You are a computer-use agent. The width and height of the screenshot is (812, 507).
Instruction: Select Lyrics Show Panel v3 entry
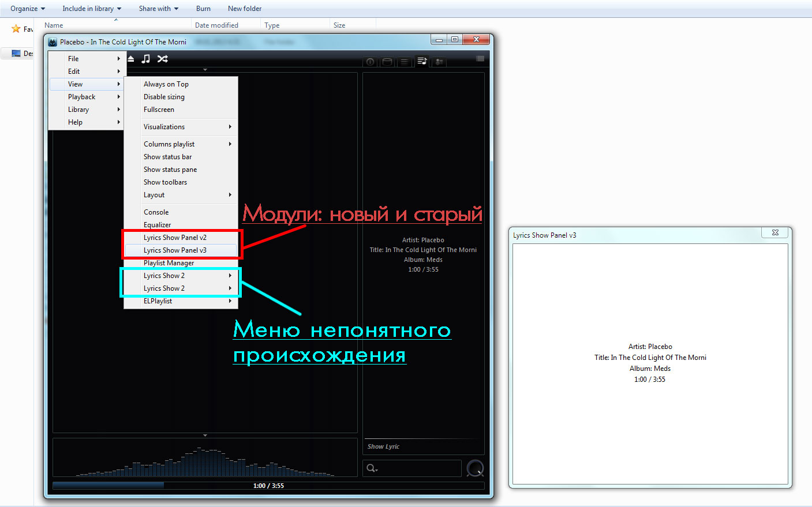pyautogui.click(x=175, y=250)
